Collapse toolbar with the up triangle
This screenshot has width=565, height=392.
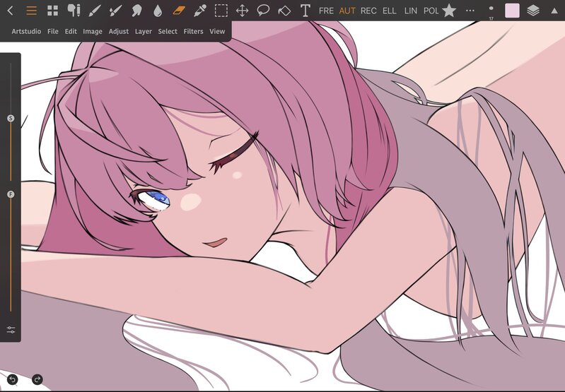[554, 11]
